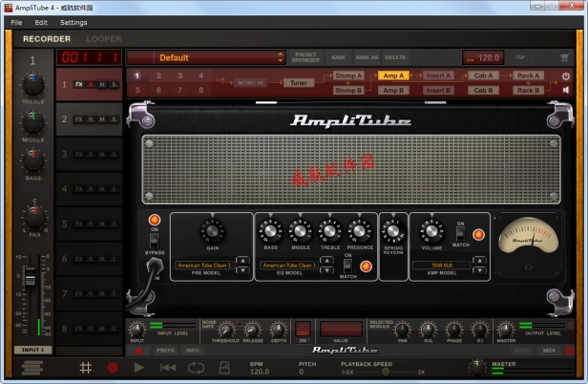The height and width of the screenshot is (384, 588).
Task: Click the speaker mute icon in chain
Action: 566,90
